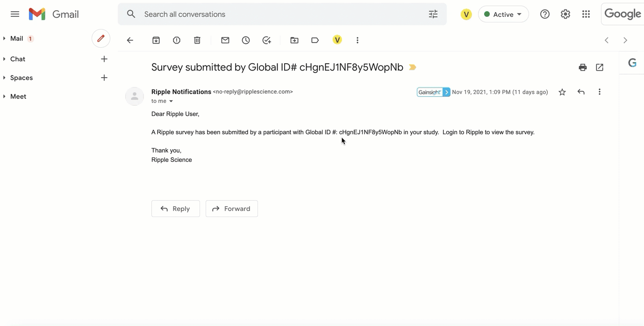The width and height of the screenshot is (644, 326).
Task: Expand the Mail section in the sidebar
Action: tap(5, 38)
